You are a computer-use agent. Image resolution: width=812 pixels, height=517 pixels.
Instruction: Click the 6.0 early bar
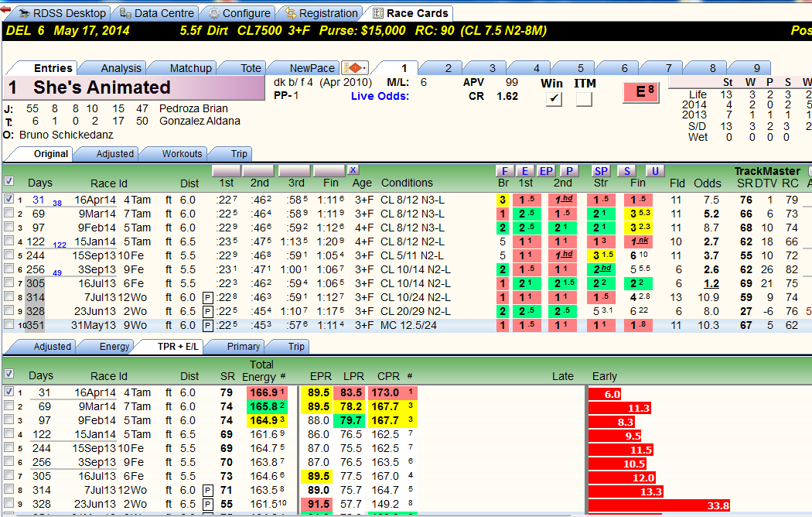click(x=605, y=394)
